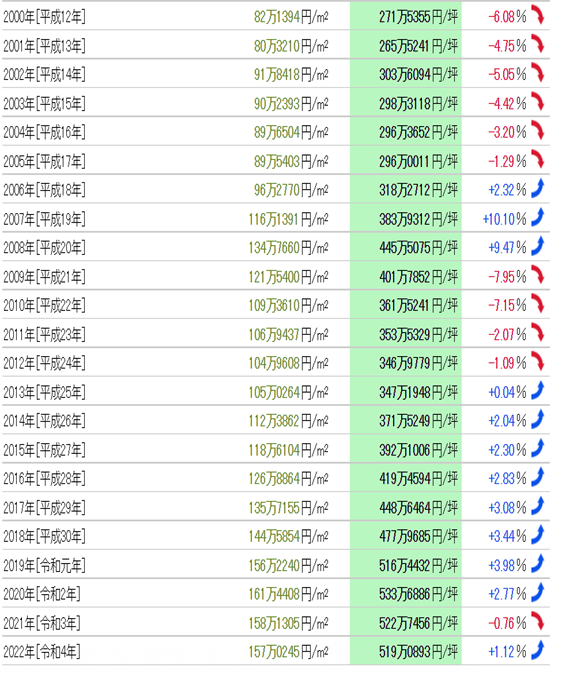Click the price 82万1394円/m²
Screen dimensions: 566x675
[x=291, y=17]
